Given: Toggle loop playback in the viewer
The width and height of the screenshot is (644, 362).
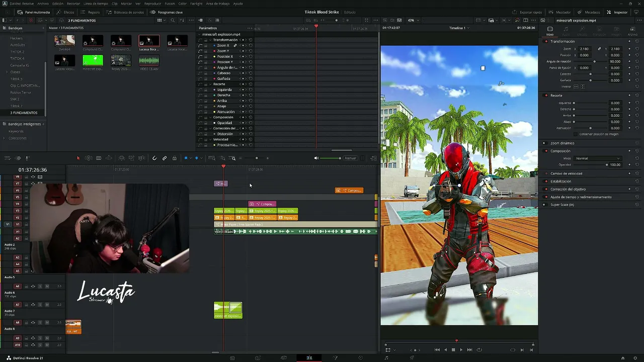Looking at the screenshot, I should (479, 350).
